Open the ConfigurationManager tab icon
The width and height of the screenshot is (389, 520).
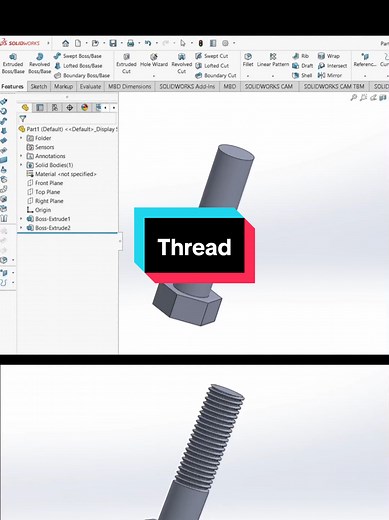pyautogui.click(x=55, y=107)
